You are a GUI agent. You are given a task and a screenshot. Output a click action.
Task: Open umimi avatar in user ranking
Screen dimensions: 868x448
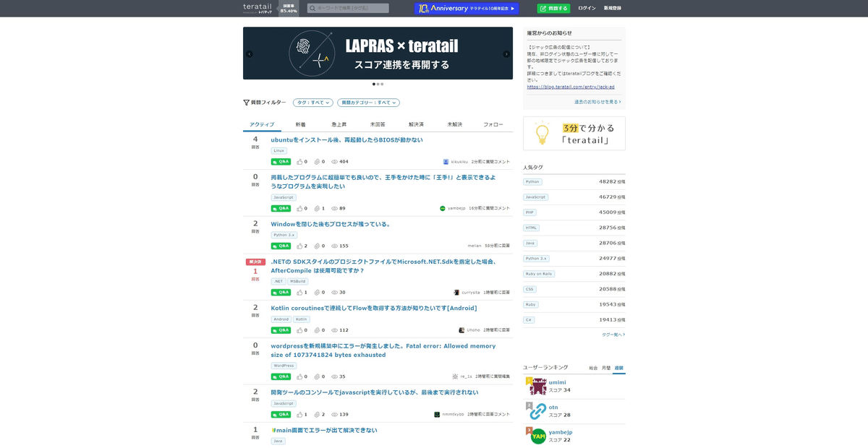[538, 387]
